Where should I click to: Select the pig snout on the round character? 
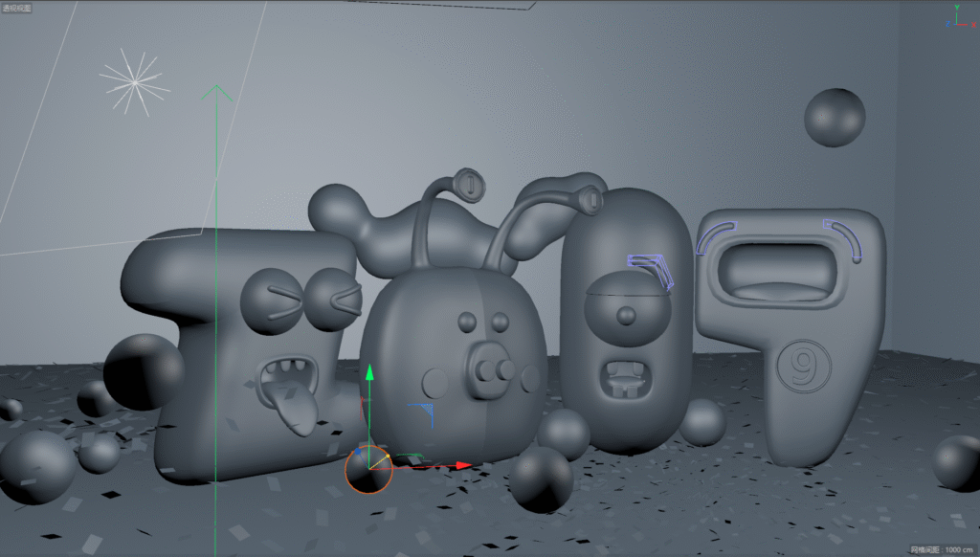pos(493,368)
